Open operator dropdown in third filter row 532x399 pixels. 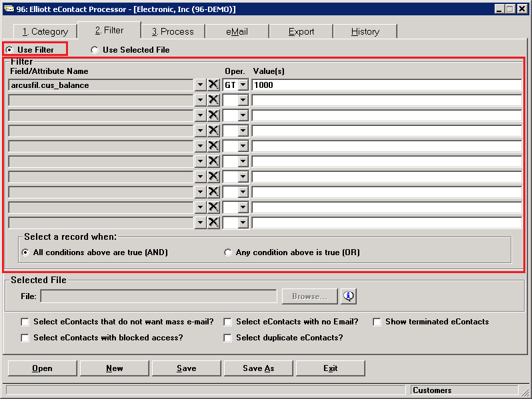tap(243, 115)
